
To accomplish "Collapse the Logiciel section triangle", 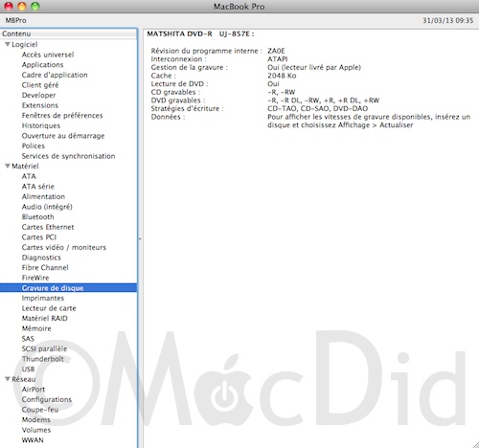I will pos(8,44).
